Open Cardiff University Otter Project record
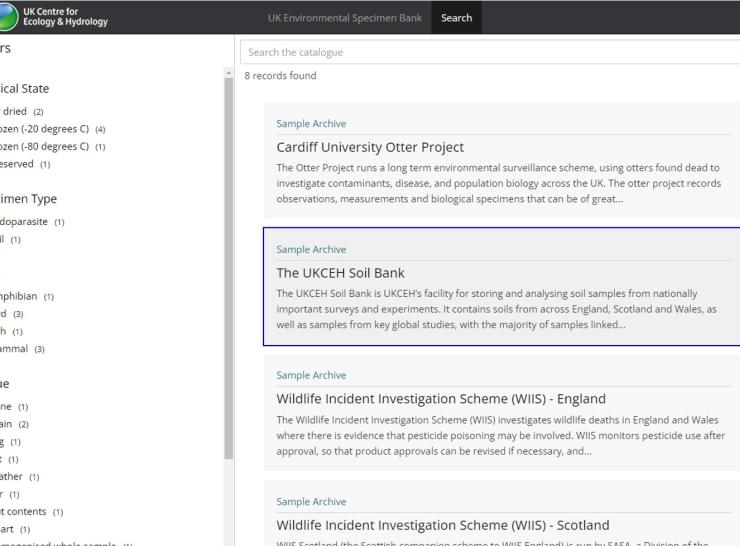 (x=370, y=147)
